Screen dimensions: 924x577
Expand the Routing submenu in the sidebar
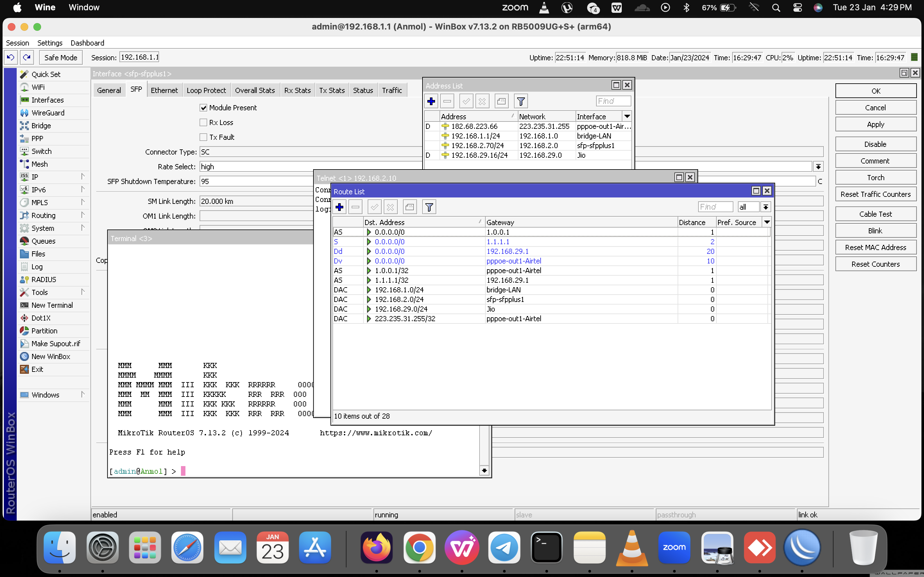point(44,216)
